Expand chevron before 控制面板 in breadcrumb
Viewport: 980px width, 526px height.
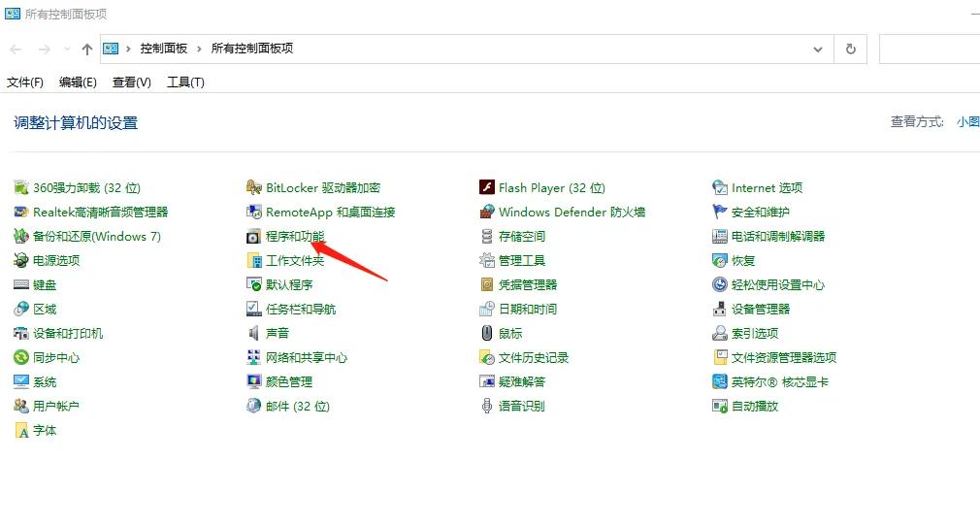tap(128, 49)
